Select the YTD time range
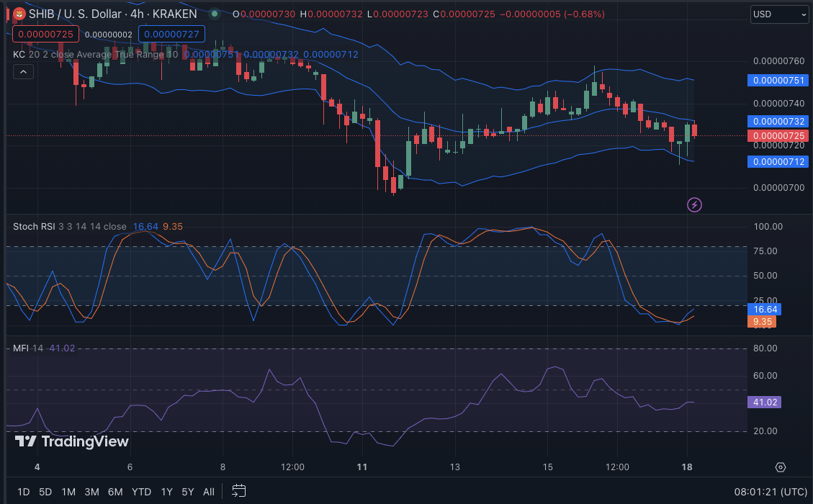813x504 pixels. pyautogui.click(x=141, y=492)
